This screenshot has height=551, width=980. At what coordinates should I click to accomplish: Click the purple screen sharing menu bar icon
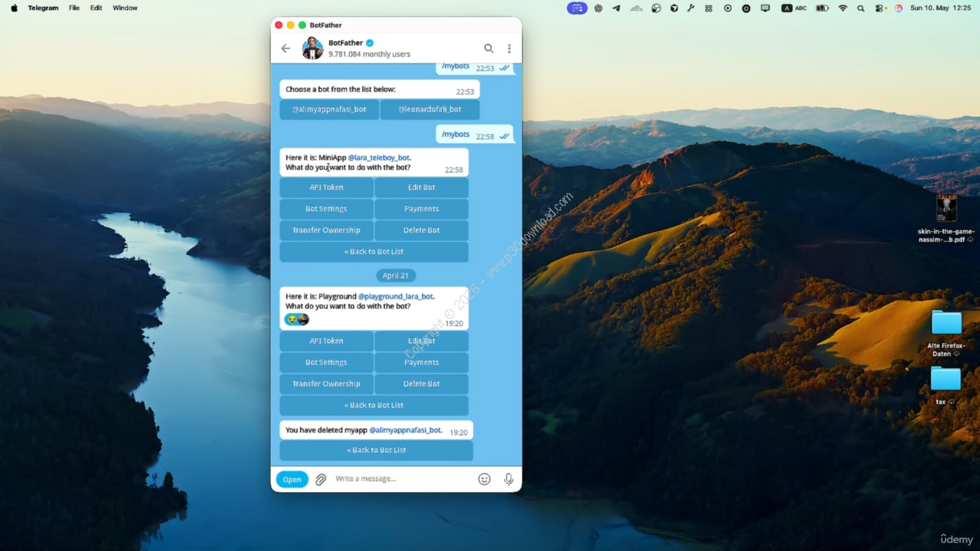pyautogui.click(x=577, y=8)
